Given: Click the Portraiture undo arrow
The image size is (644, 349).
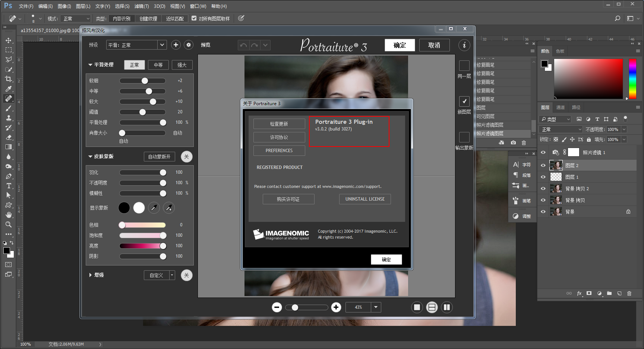Looking at the screenshot, I should point(243,45).
